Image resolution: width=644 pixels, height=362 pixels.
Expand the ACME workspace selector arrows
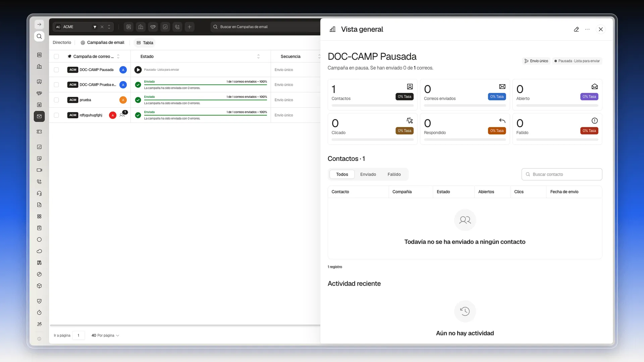[109, 27]
